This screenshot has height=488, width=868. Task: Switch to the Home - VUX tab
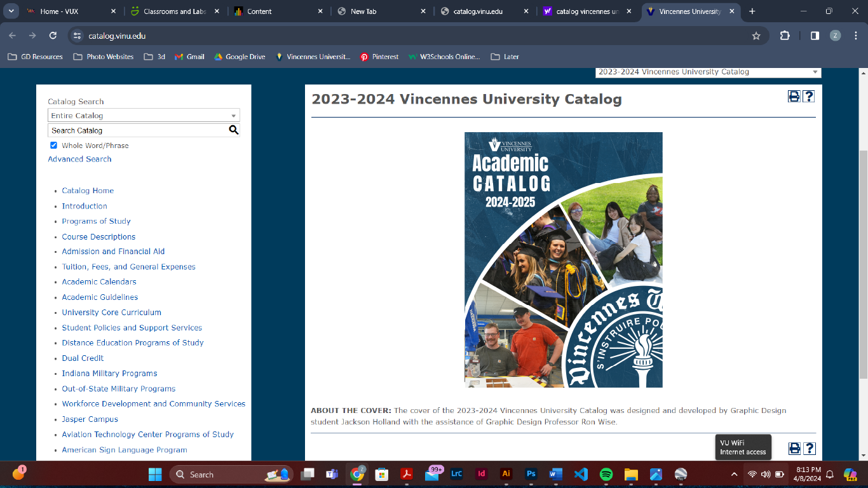tap(72, 11)
